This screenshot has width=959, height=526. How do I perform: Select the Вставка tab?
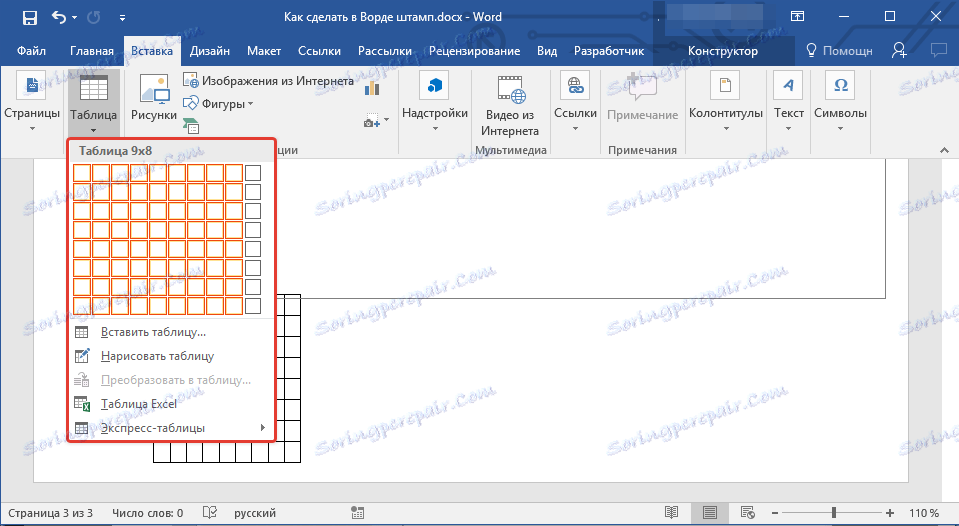(152, 51)
